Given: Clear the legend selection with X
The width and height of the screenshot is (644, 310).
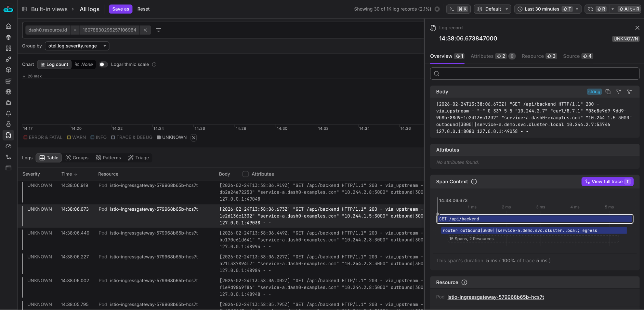Looking at the screenshot, I should pyautogui.click(x=194, y=138).
